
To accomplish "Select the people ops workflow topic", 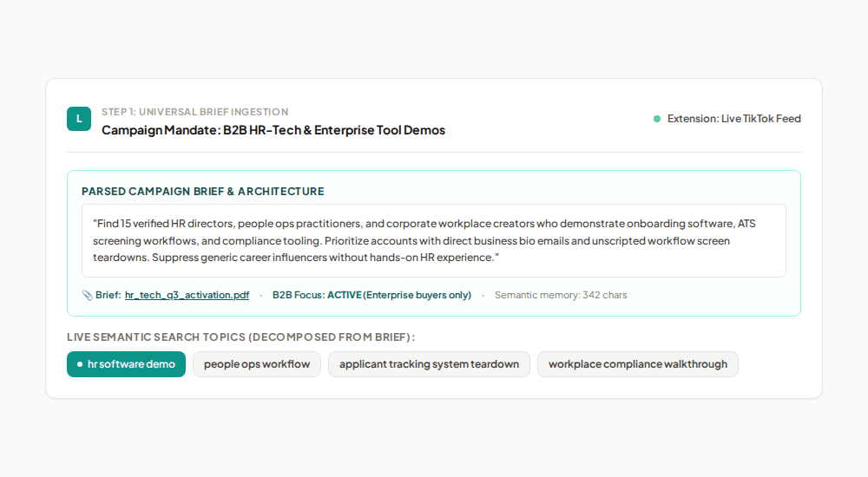I will pyautogui.click(x=257, y=364).
